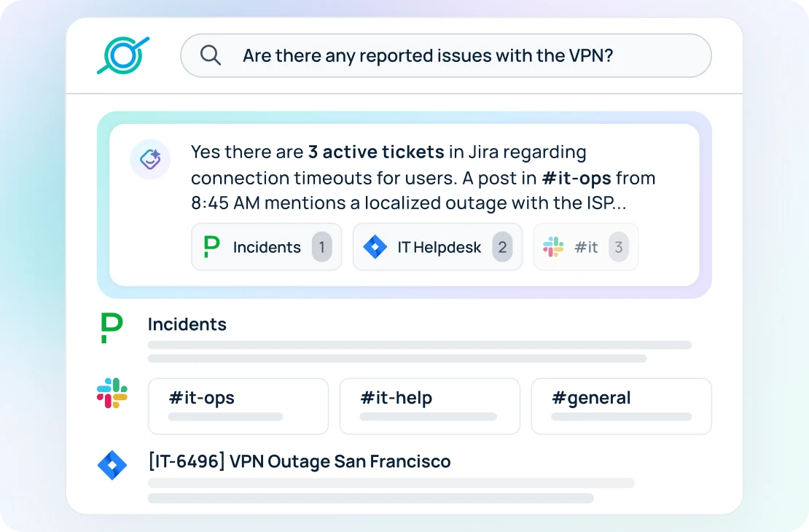Click the magnifying glass search icon
The height and width of the screenshot is (532, 809).
click(211, 55)
